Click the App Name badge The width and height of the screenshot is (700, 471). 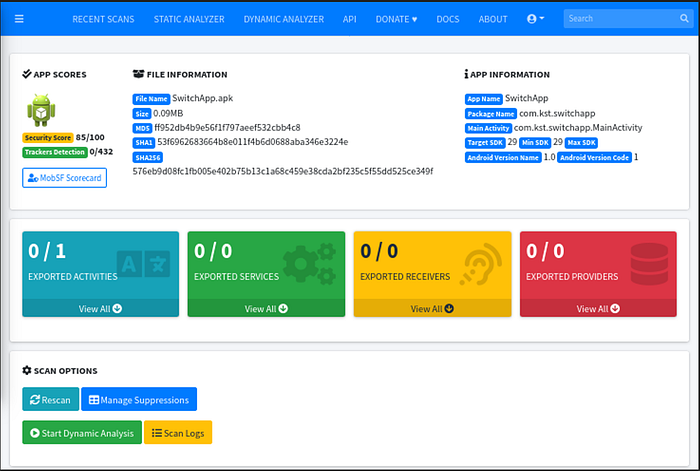click(x=484, y=99)
